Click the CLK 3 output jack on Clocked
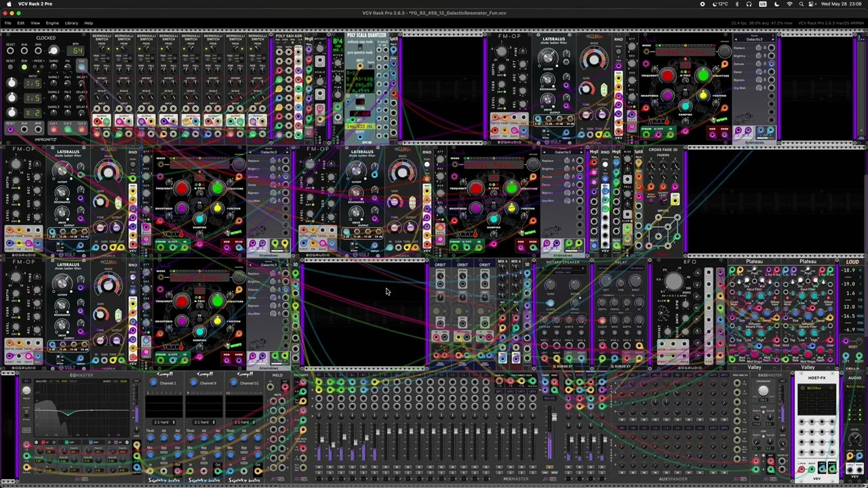The image size is (868, 488). click(x=82, y=129)
